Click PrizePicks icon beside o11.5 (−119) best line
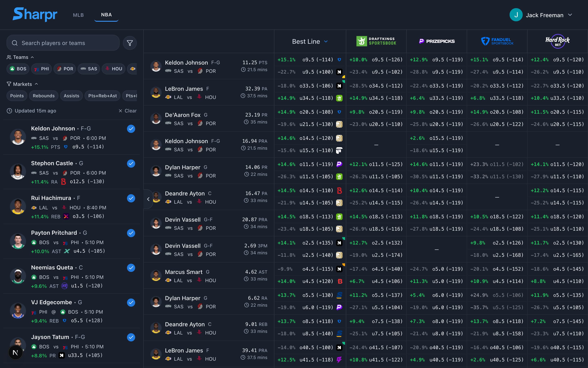Image resolution: width=588 pixels, height=368 pixels. 339,164
